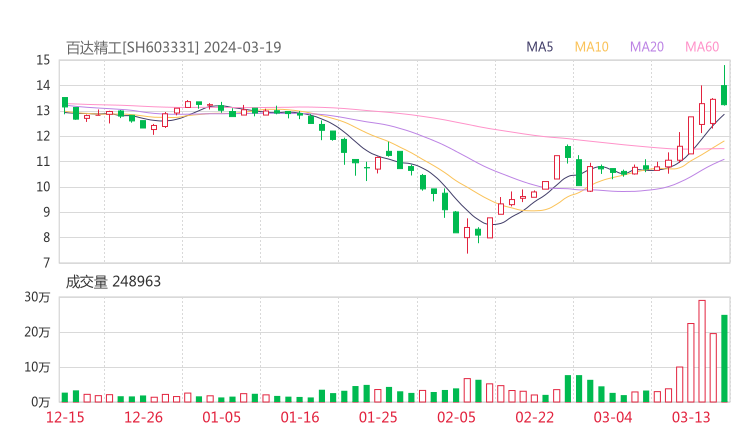Select the final green volume bar near 25万
The height and width of the screenshot is (440, 740).
pyautogui.click(x=724, y=359)
